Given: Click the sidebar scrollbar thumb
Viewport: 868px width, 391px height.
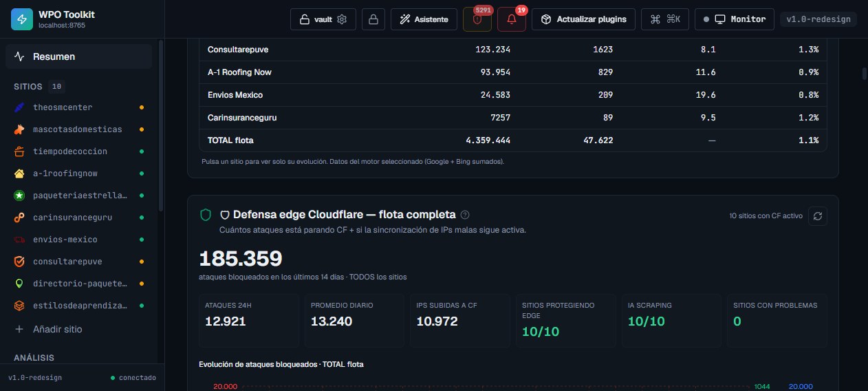Looking at the screenshot, I should click(x=161, y=124).
